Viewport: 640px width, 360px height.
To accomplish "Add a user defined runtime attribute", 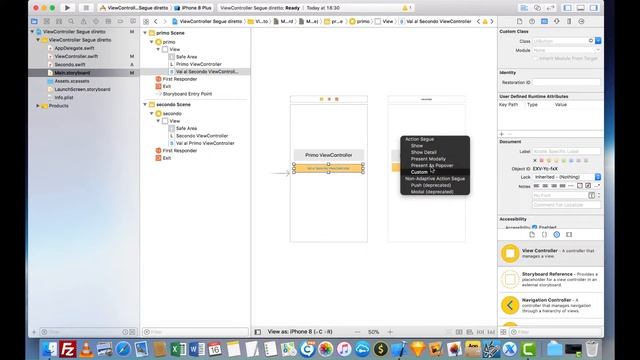I will (502, 134).
